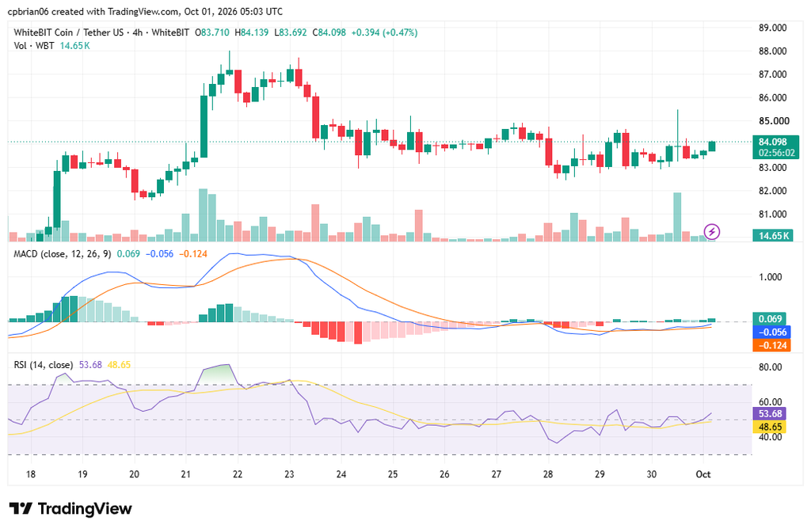Click the RSI (14, close) label
The height and width of the screenshot is (532, 811).
click(44, 365)
